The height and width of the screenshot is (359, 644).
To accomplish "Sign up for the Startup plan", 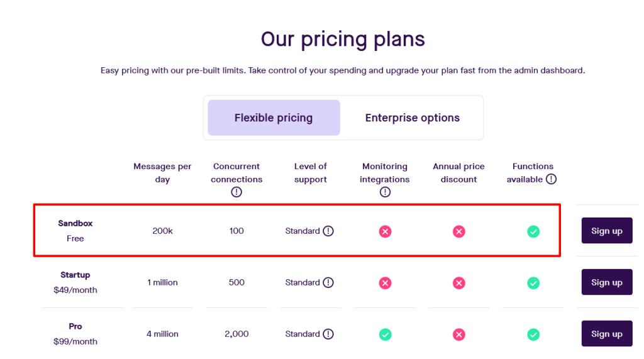I will [x=606, y=282].
